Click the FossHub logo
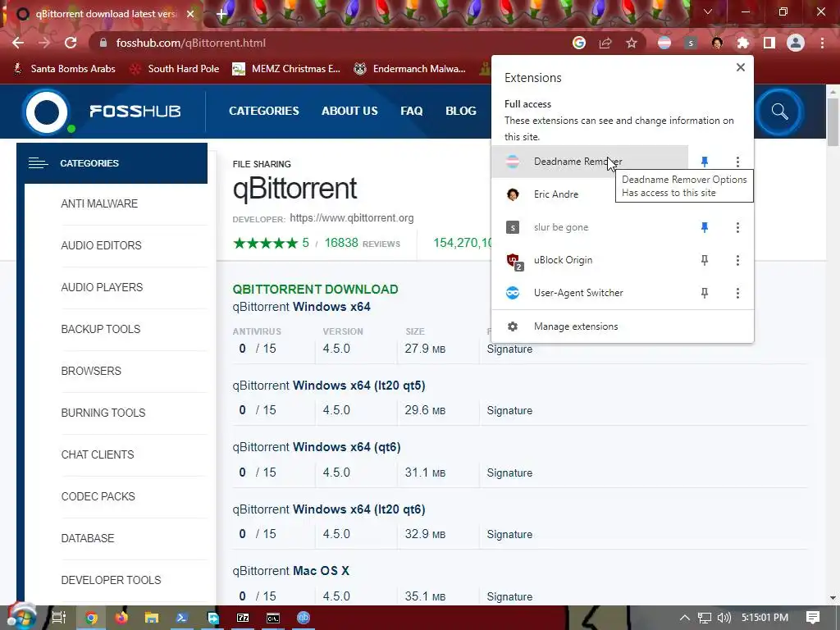This screenshot has height=630, width=840. tap(102, 112)
